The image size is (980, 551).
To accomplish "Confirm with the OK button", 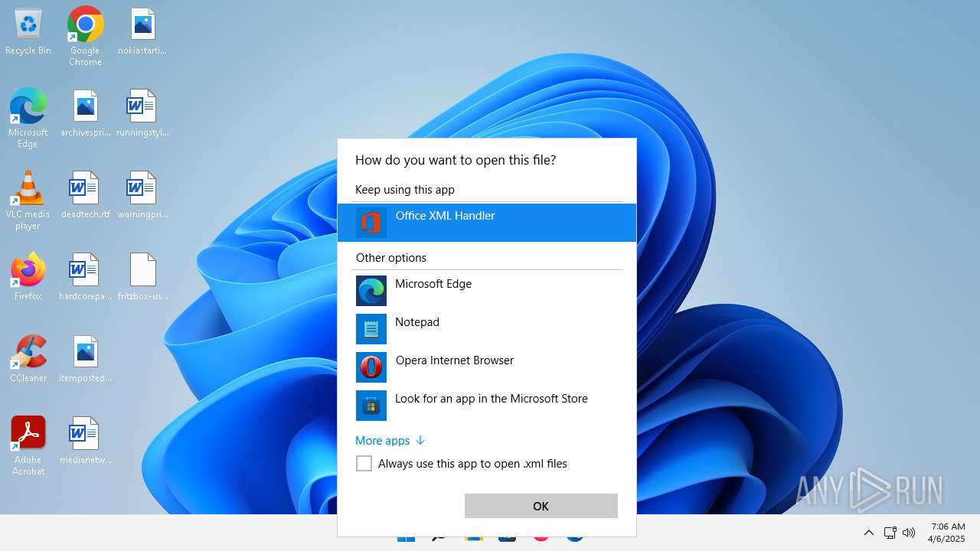I will point(541,506).
